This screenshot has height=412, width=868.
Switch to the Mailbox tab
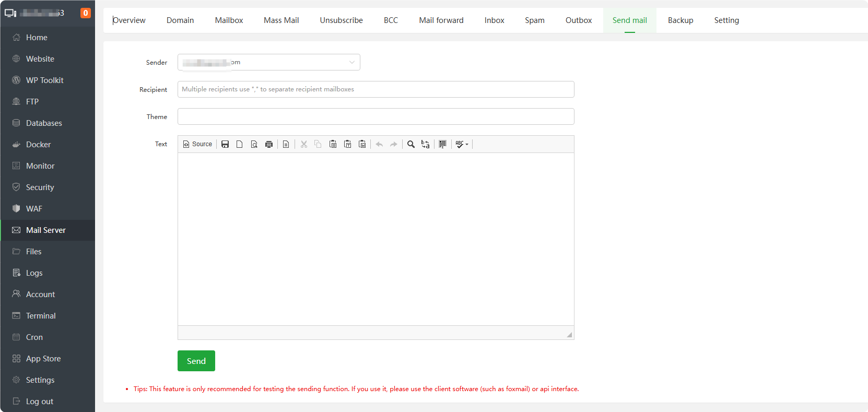coord(229,20)
